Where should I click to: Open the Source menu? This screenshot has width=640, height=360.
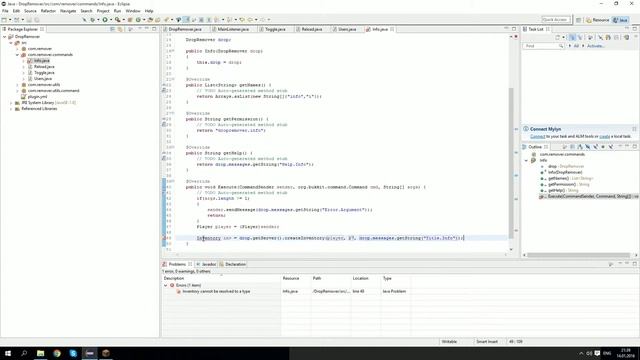pyautogui.click(x=30, y=11)
